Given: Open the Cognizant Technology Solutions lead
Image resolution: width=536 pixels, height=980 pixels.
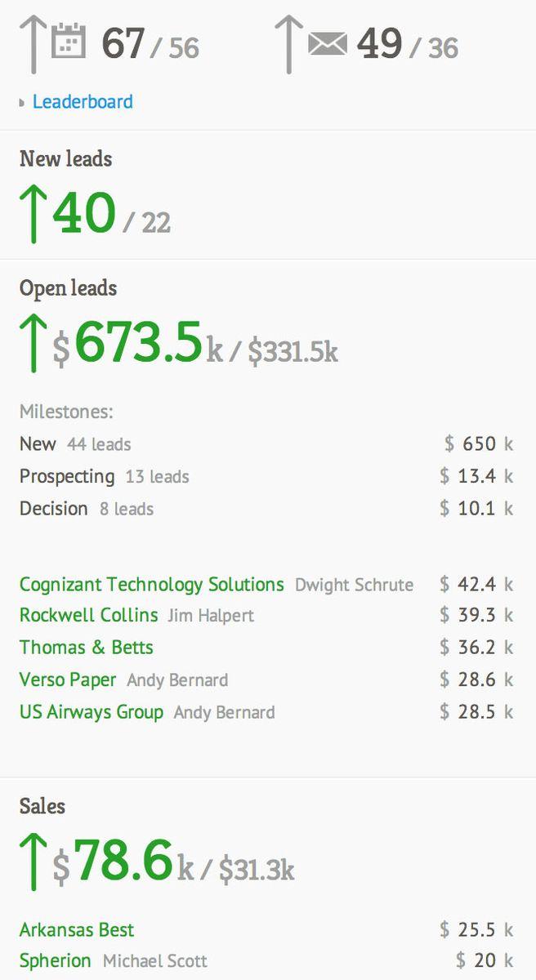Looking at the screenshot, I should tap(152, 585).
